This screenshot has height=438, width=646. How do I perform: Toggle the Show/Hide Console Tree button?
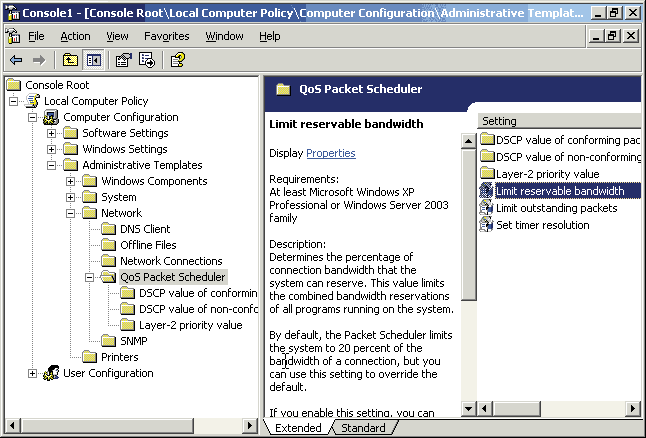[93, 60]
